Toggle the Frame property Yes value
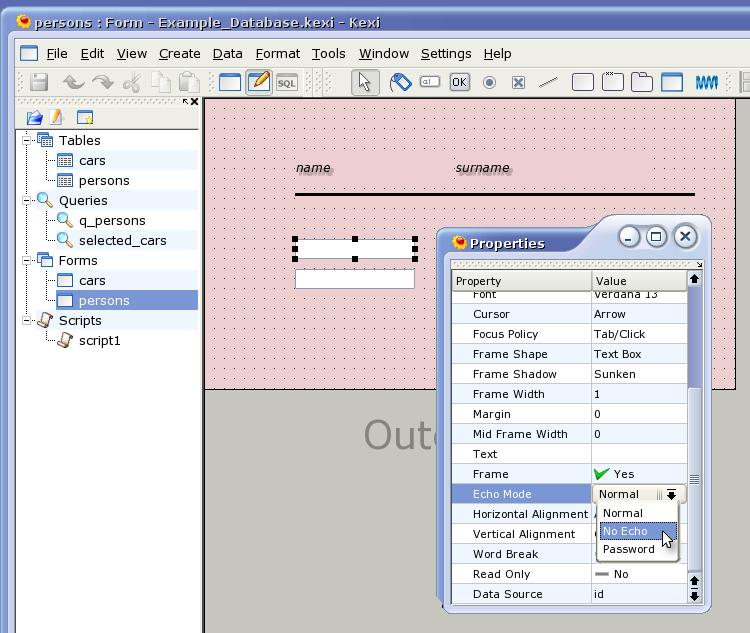Image resolution: width=750 pixels, height=633 pixels. point(613,474)
